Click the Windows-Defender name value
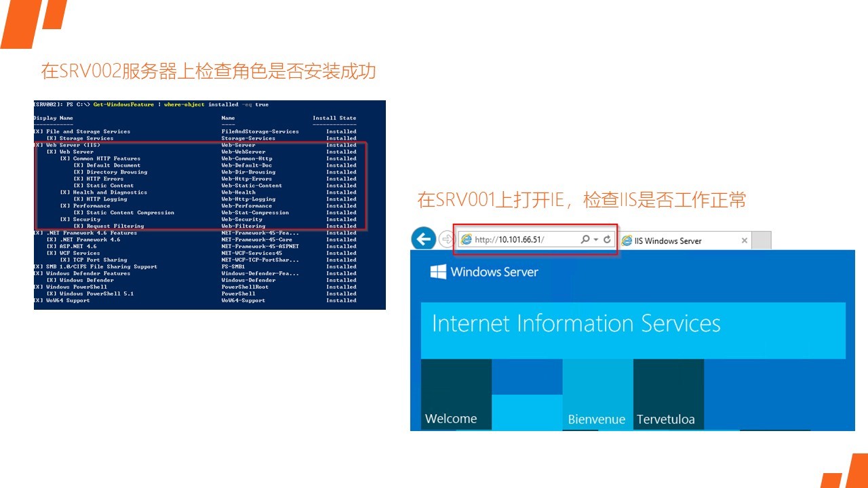The height and width of the screenshot is (488, 868). [x=248, y=281]
